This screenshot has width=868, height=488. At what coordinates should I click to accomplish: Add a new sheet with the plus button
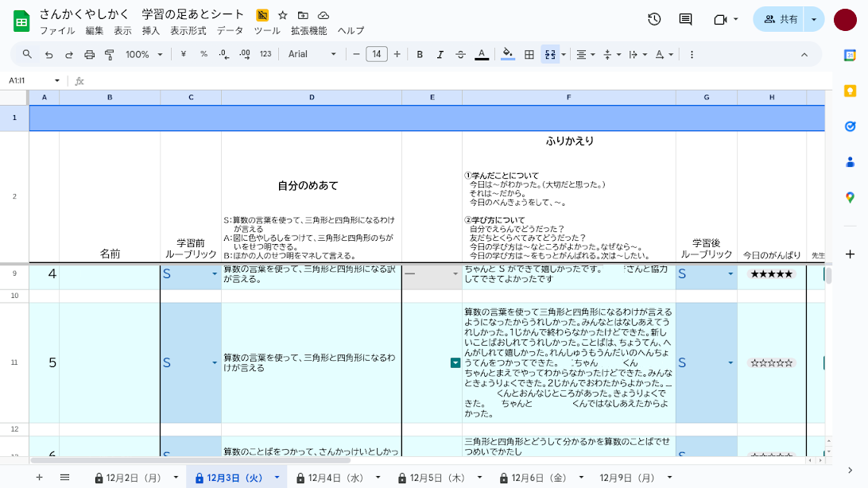pos(38,478)
